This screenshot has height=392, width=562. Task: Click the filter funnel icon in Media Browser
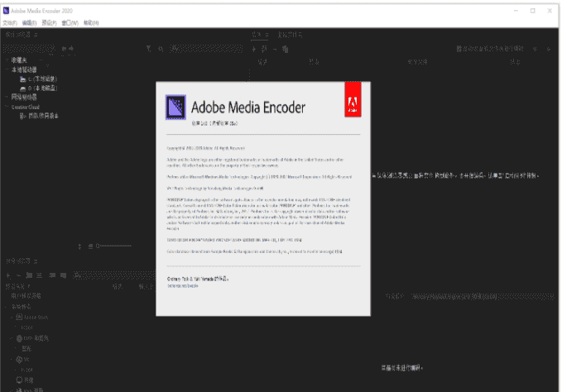(149, 50)
